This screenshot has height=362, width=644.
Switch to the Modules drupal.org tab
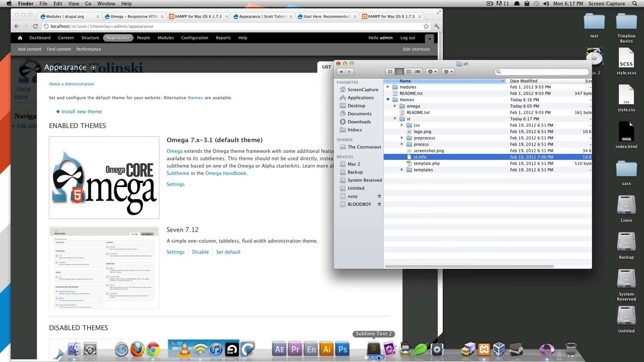69,16
